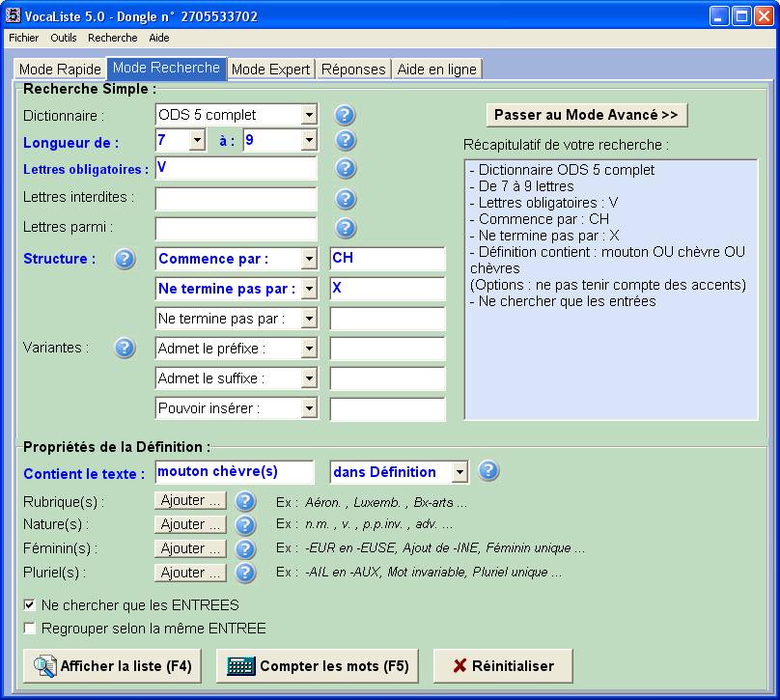Image resolution: width=780 pixels, height=700 pixels.
Task: Show help for Lettres obligatoires
Action: (x=346, y=169)
